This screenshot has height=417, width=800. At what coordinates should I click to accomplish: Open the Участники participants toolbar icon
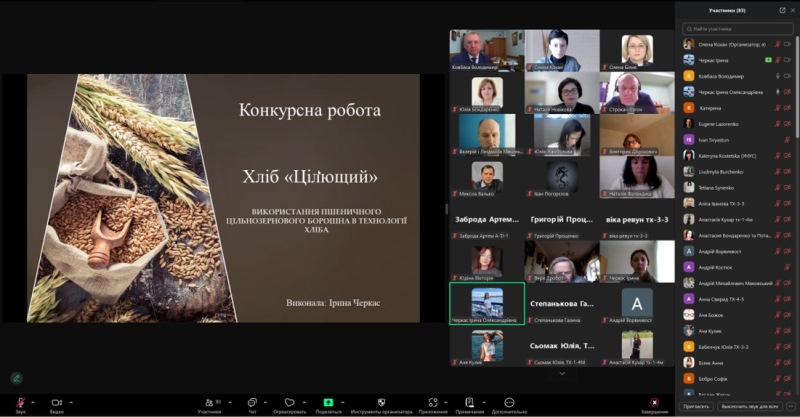click(x=209, y=403)
